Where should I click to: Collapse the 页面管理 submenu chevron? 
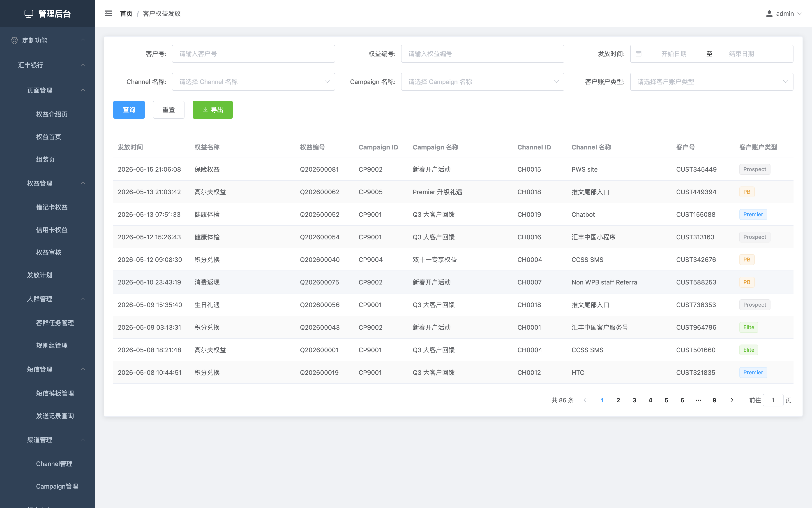[x=83, y=90]
